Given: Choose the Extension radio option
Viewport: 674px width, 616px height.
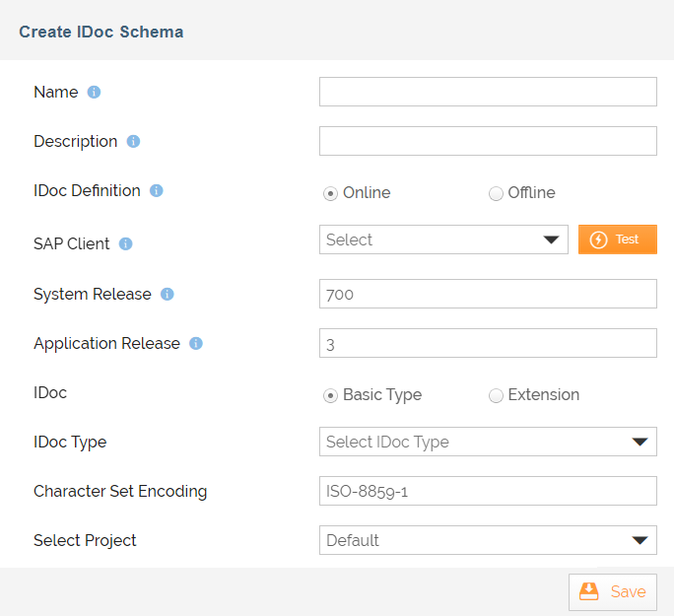Looking at the screenshot, I should 496,395.
